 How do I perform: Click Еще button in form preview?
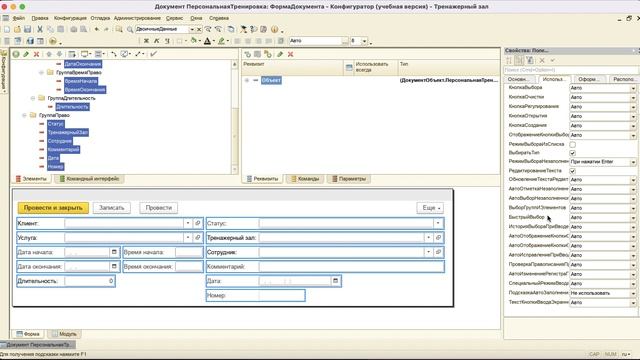[430, 208]
